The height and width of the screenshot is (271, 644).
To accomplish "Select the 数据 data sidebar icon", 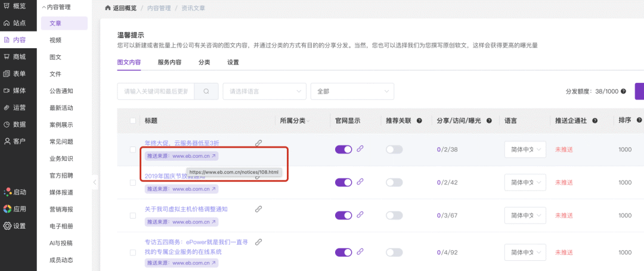I will pos(7,124).
